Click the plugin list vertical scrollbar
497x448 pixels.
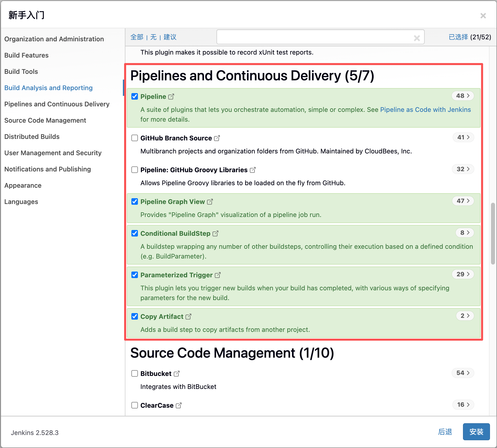click(493, 234)
